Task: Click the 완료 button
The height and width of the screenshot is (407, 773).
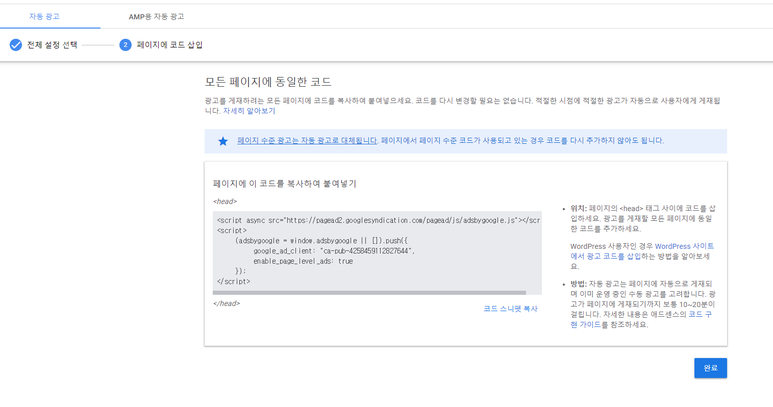Action: coord(710,368)
